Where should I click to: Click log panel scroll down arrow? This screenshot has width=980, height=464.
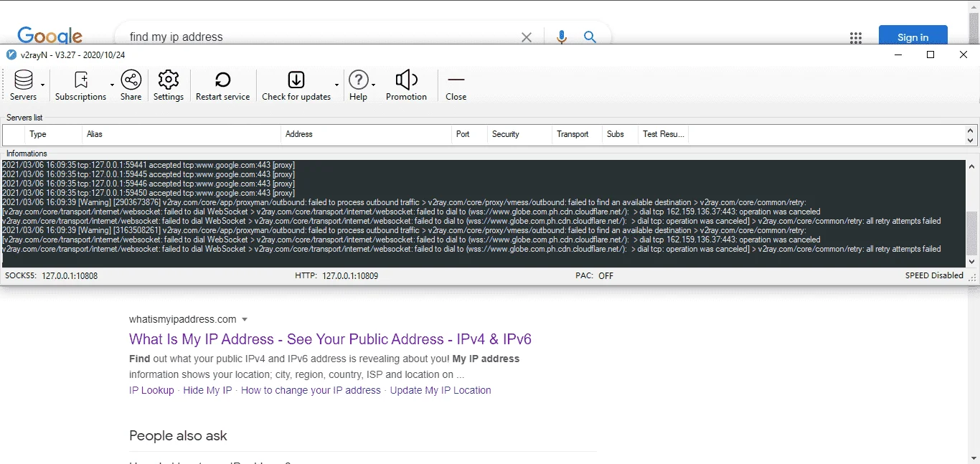pos(972,261)
